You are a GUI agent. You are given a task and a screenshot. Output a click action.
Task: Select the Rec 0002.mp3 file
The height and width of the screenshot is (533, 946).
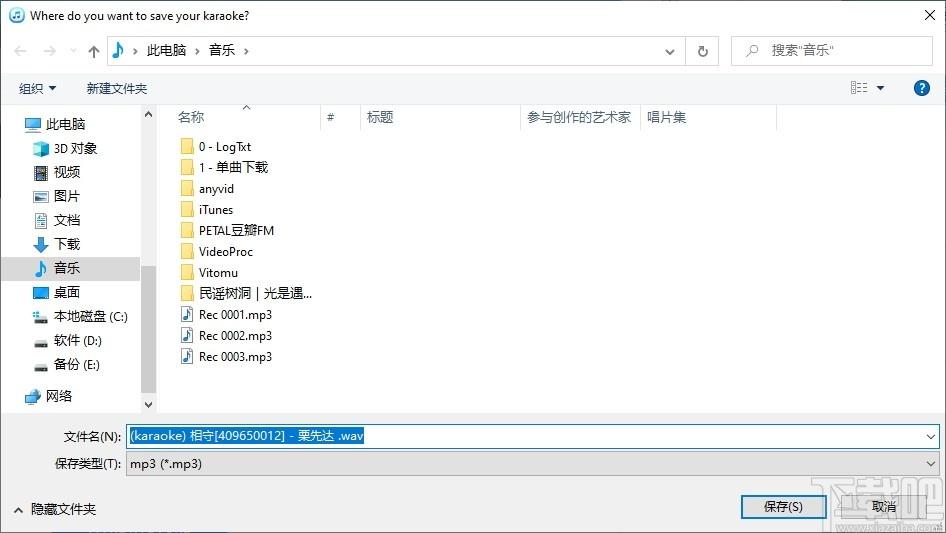click(226, 336)
